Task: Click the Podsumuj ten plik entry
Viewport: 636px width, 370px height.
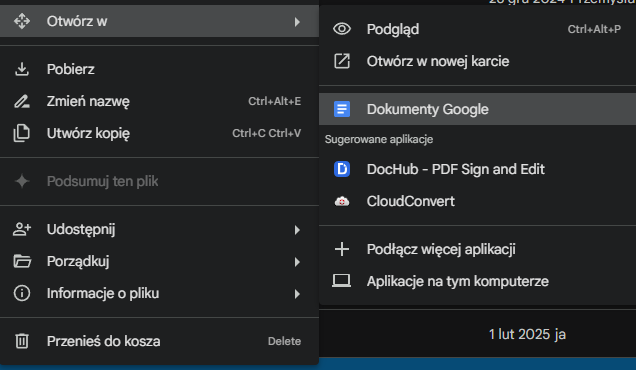Action: 159,181
